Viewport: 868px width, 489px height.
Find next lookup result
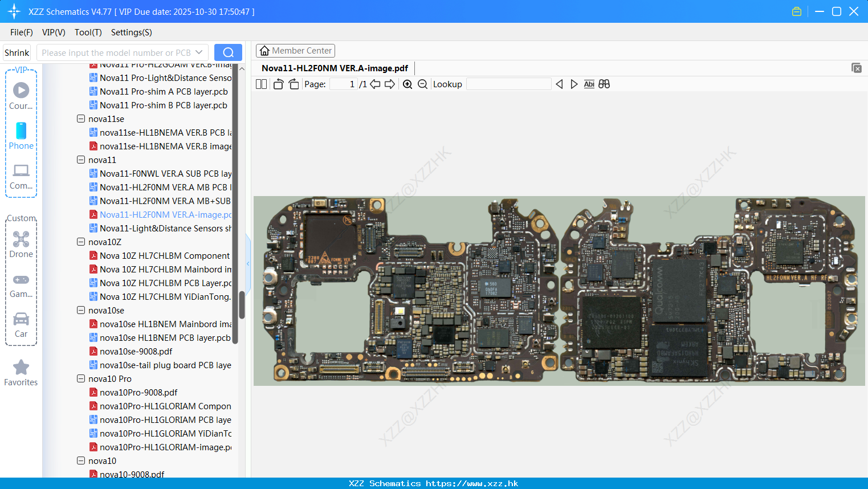[x=574, y=84]
